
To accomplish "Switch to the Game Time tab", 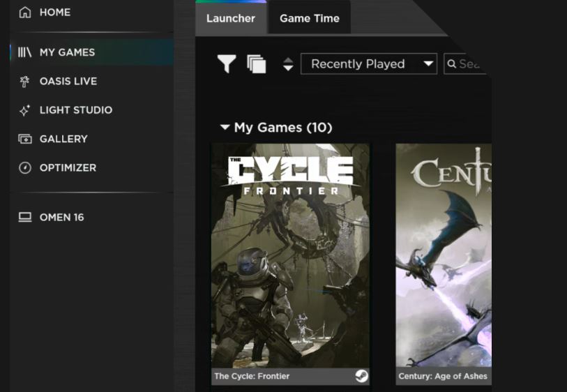I will (310, 18).
